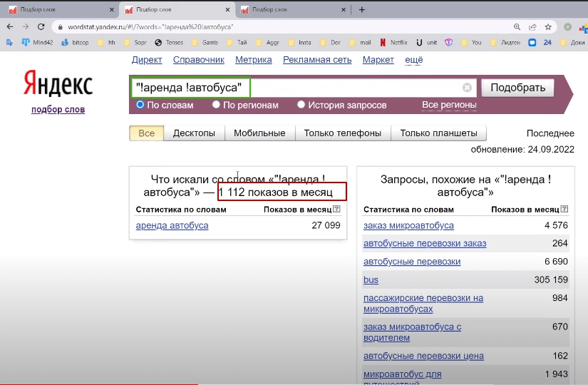Share this page via address bar icon
Viewport: 588px width, 385px height.
532,26
